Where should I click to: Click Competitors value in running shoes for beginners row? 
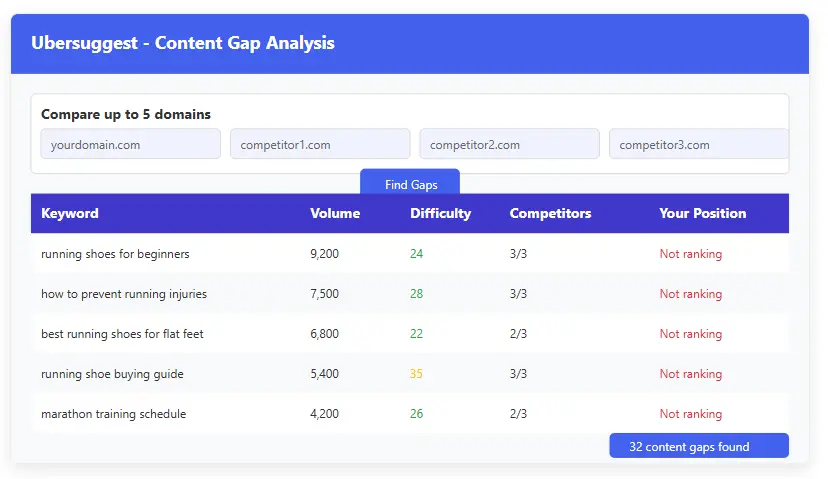518,254
